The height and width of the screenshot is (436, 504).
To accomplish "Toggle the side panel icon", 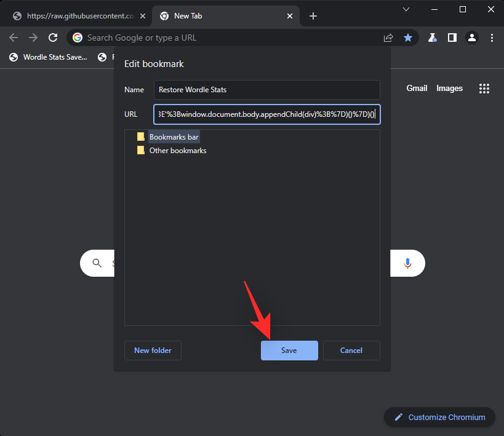I will pyautogui.click(x=452, y=38).
